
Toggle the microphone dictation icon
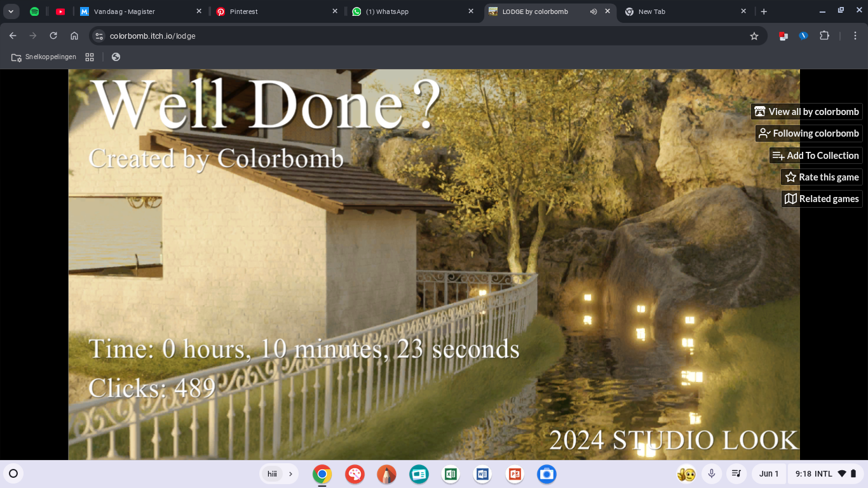[x=712, y=474]
